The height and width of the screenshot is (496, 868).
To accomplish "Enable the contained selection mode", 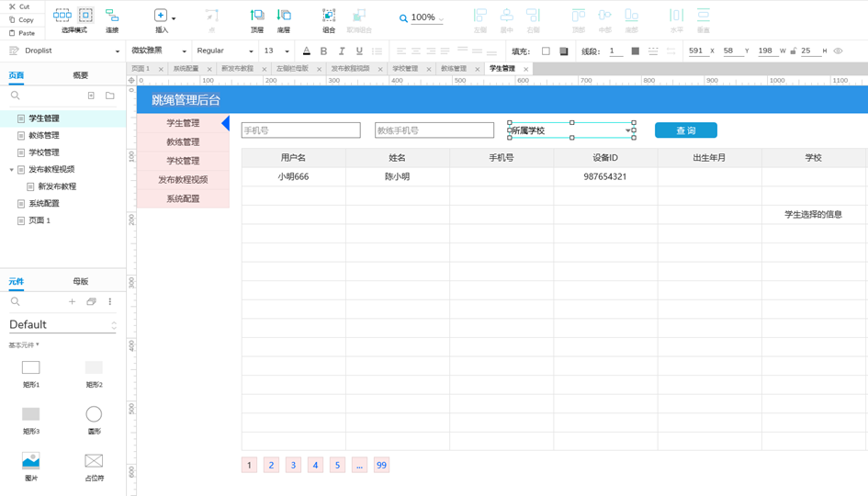I will (85, 15).
